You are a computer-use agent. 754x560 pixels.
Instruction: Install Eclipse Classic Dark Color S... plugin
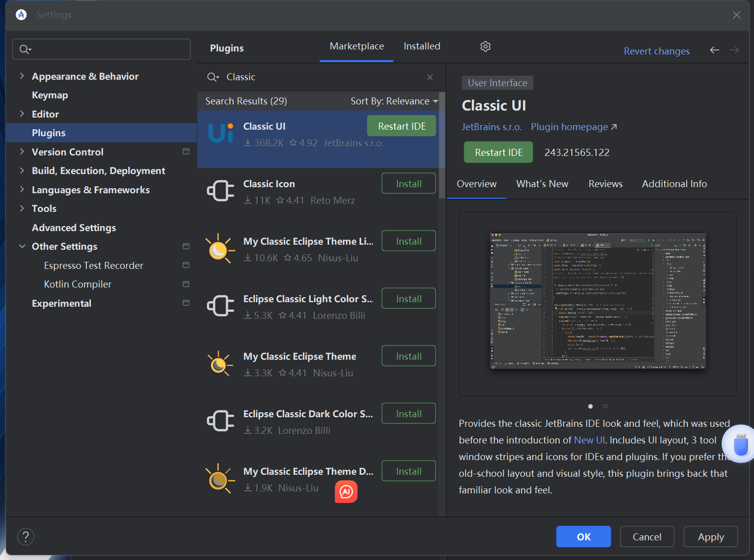[x=409, y=414]
